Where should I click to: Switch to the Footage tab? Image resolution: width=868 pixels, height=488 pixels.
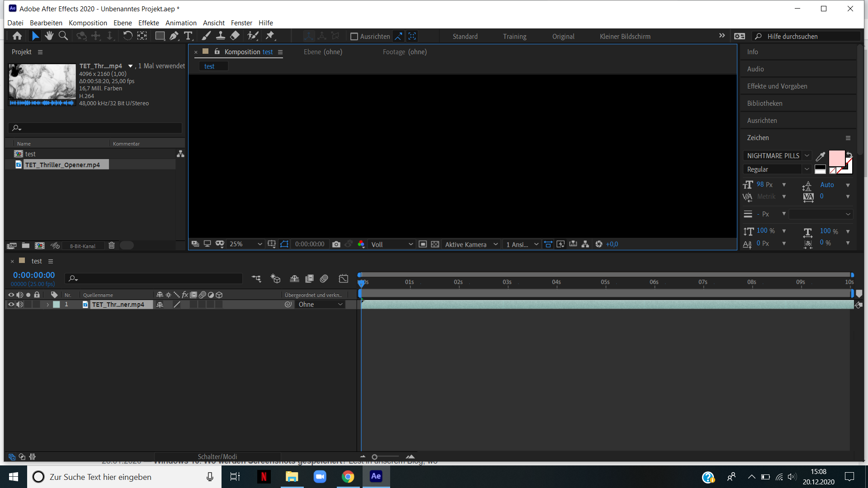point(405,52)
